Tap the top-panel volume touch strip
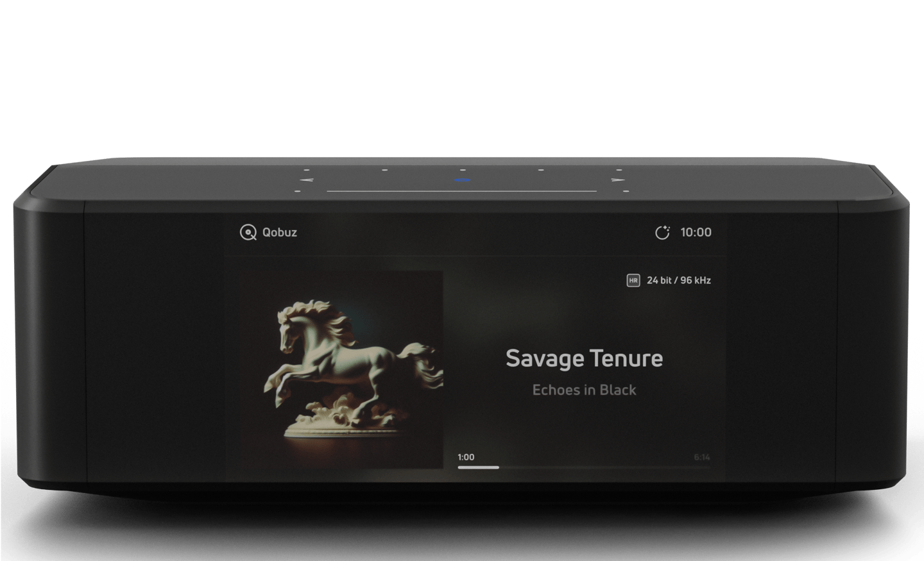The image size is (924, 561). tap(462, 190)
